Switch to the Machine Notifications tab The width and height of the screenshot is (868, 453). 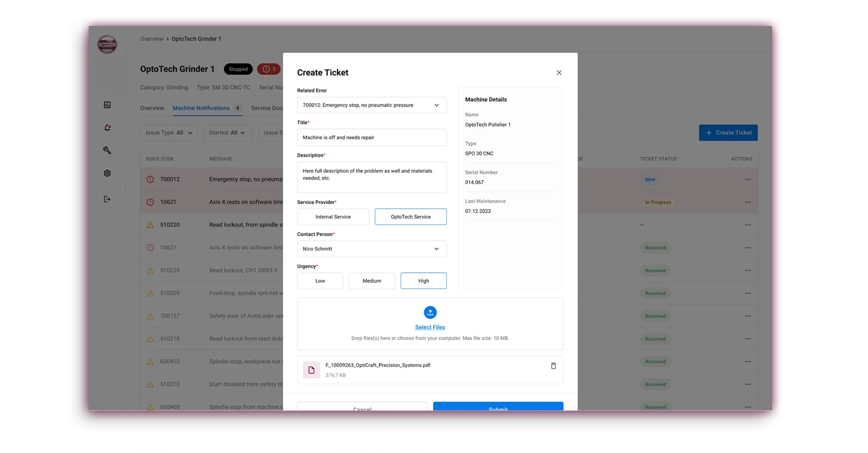click(201, 108)
